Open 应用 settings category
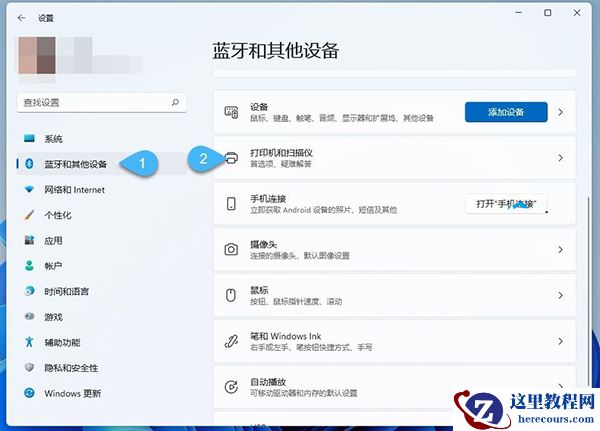The image size is (600, 431). tap(54, 240)
